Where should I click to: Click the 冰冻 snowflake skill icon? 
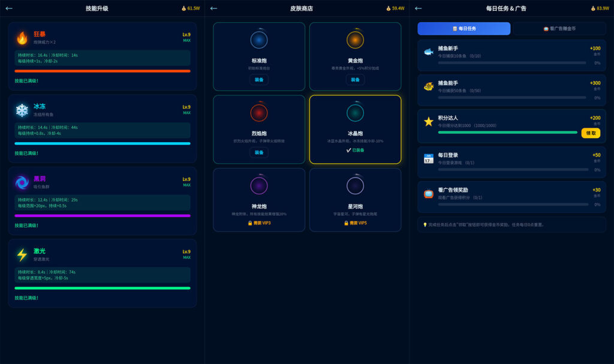22,110
